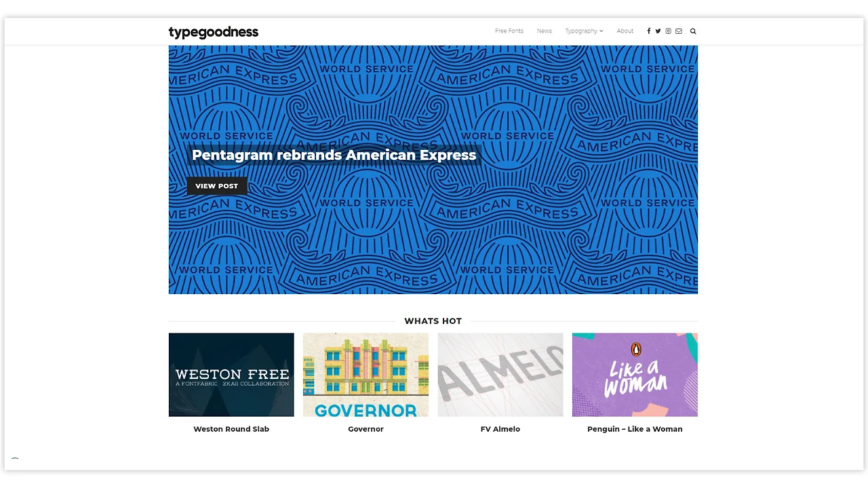
Task: Open the Governor building thumbnail
Action: (366, 375)
